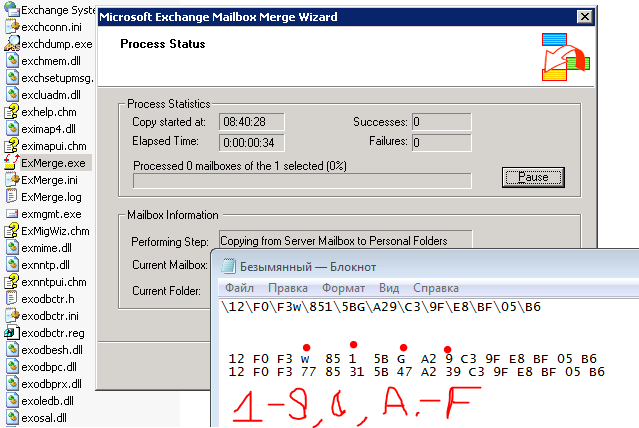Close the Mailbox Merge Wizard window
The height and width of the screenshot is (428, 639).
click(x=584, y=17)
